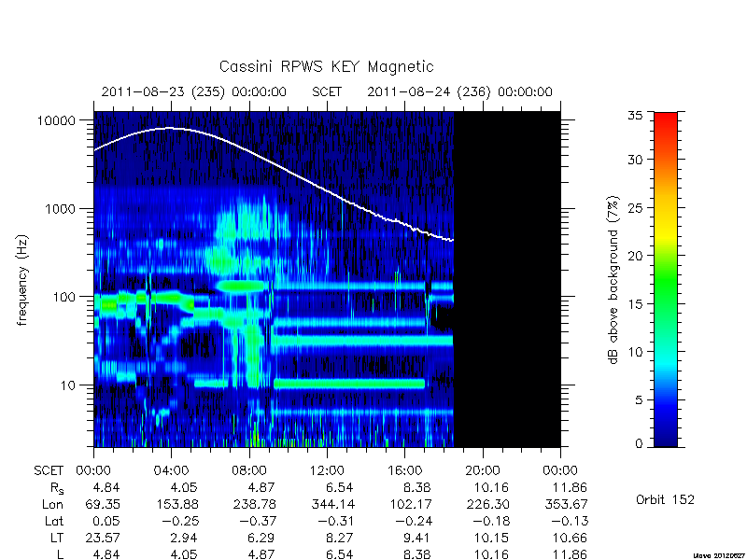Click the Lat value -0.13
The image size is (747, 560).
(569, 521)
